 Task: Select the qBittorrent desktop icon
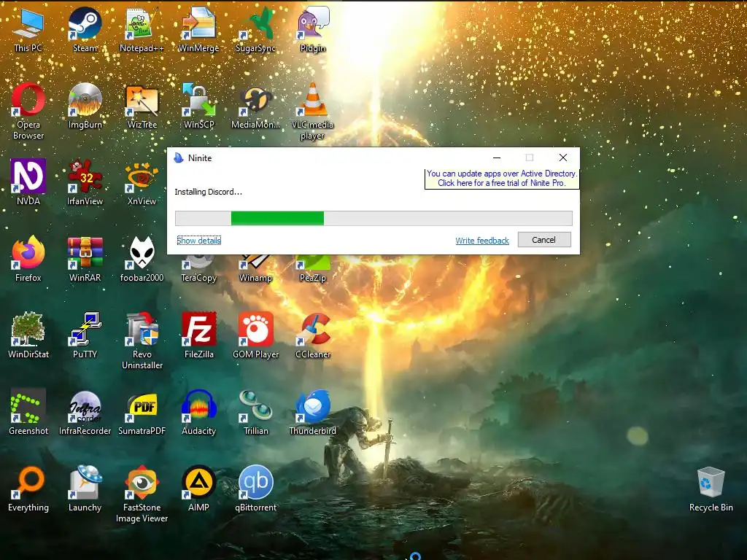point(255,489)
